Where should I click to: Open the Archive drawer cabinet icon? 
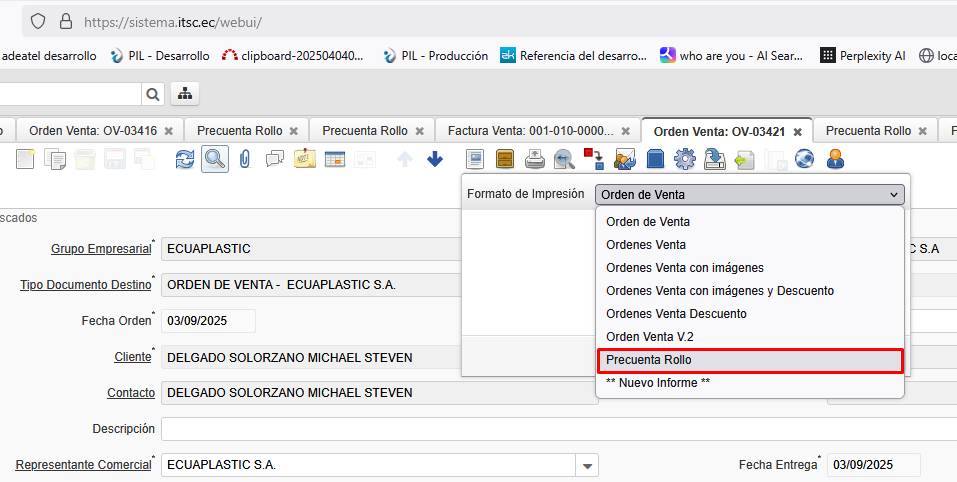[505, 159]
